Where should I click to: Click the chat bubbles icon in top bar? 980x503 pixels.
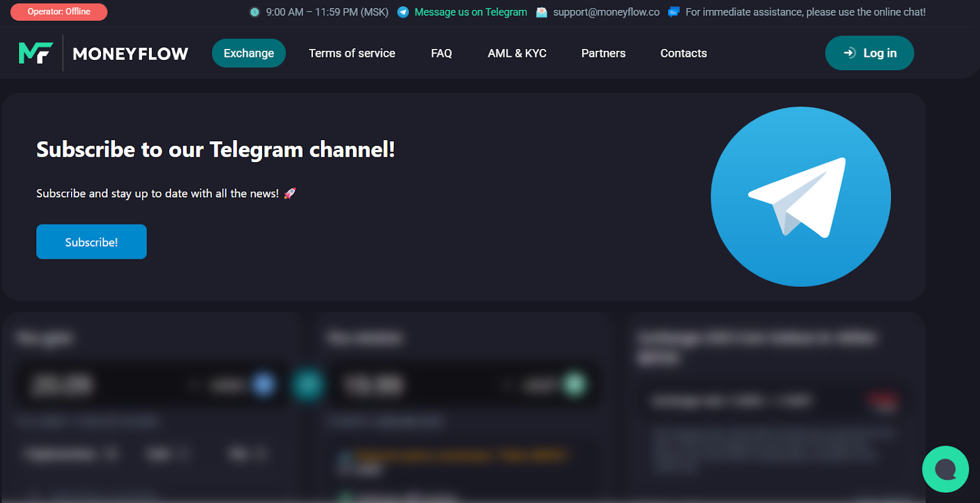click(x=674, y=12)
